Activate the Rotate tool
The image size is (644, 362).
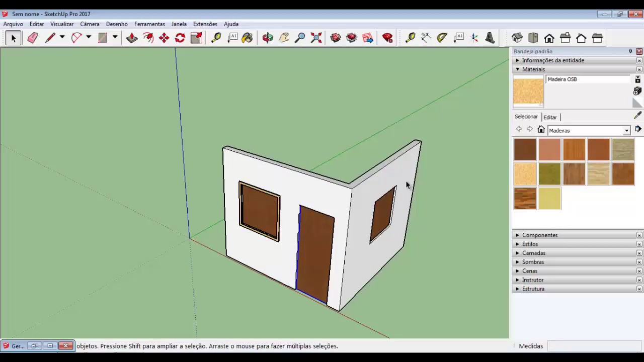point(180,38)
